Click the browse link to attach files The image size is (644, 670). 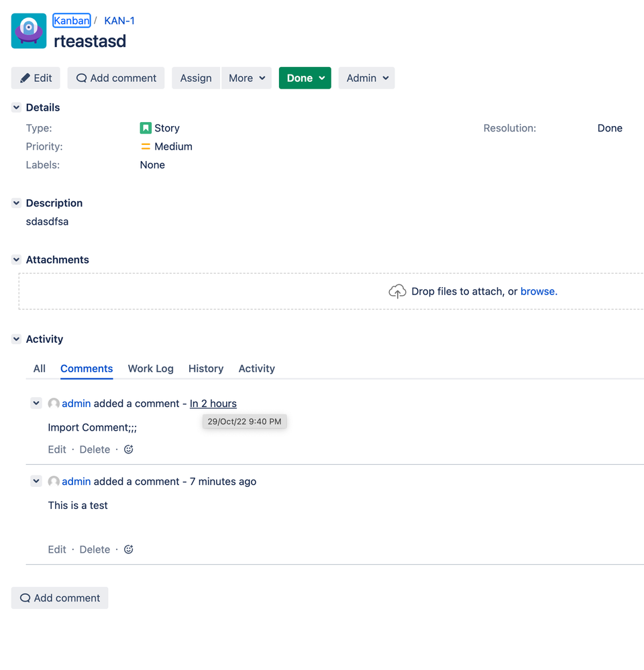[539, 291]
